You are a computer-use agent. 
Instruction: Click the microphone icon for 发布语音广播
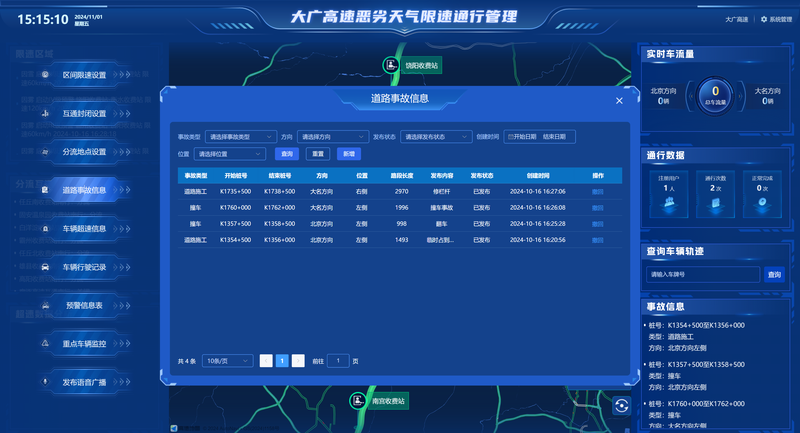pos(45,382)
